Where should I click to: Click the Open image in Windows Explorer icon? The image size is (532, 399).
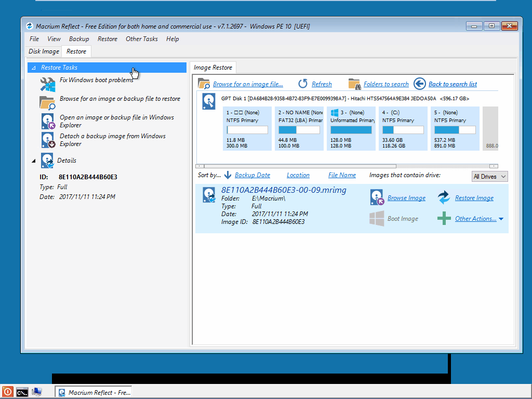(48, 122)
